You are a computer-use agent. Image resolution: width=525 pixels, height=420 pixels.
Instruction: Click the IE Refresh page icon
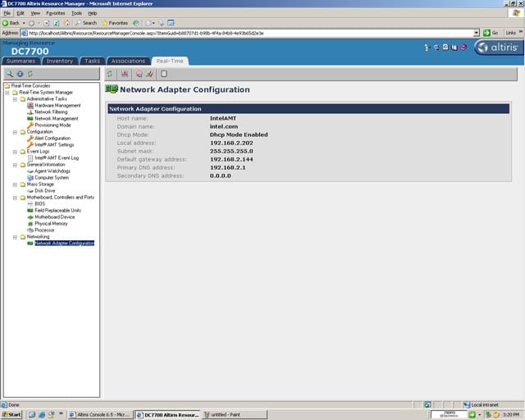coord(57,23)
